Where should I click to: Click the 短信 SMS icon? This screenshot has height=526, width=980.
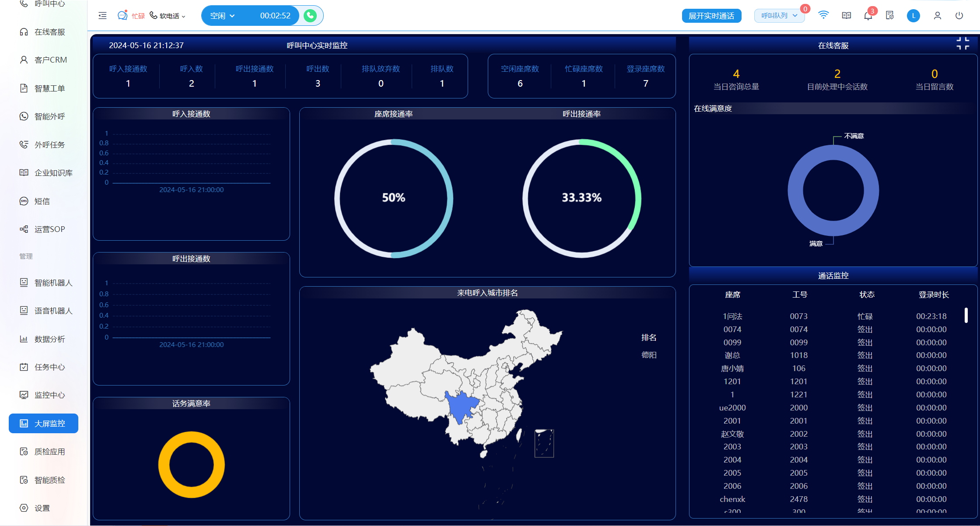pos(24,201)
